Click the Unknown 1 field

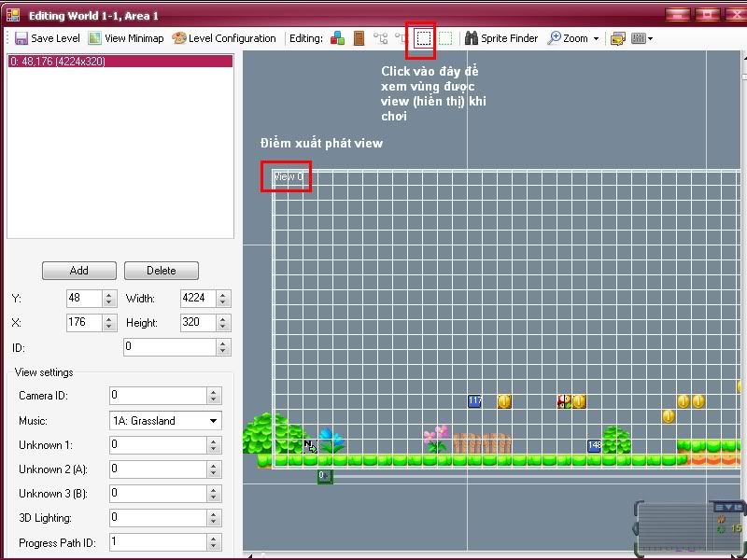pos(158,445)
